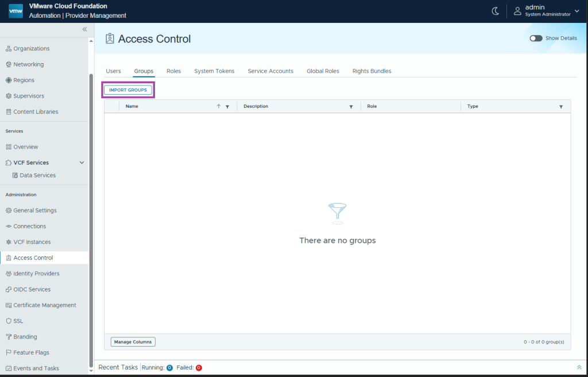Click the Name column filter icon
The image size is (588, 377).
click(227, 107)
